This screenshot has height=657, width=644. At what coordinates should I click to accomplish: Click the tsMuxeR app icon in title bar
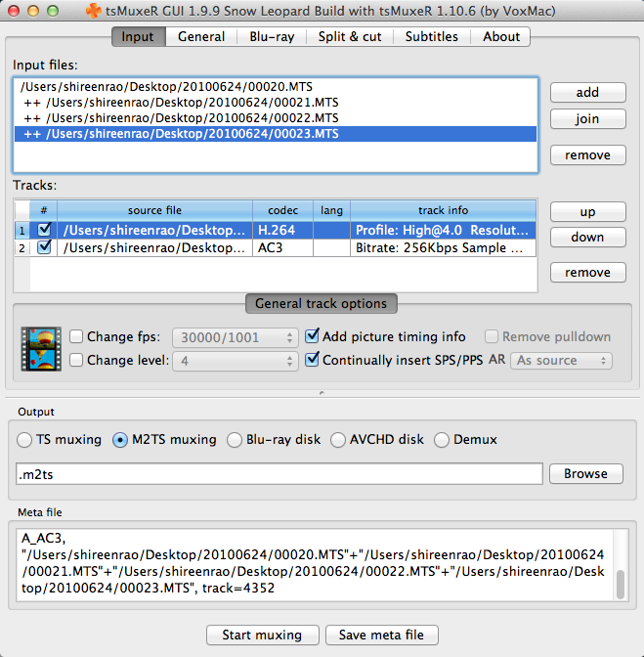tap(94, 11)
